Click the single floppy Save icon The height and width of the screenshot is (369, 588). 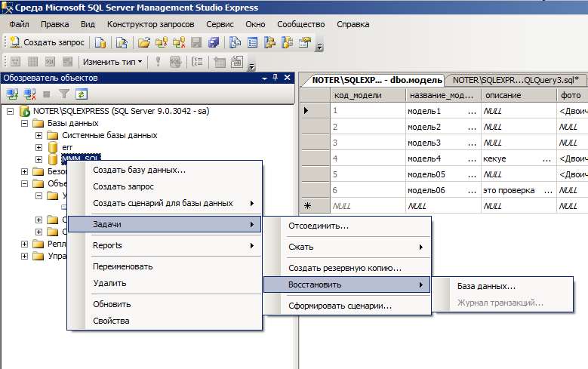tap(196, 42)
